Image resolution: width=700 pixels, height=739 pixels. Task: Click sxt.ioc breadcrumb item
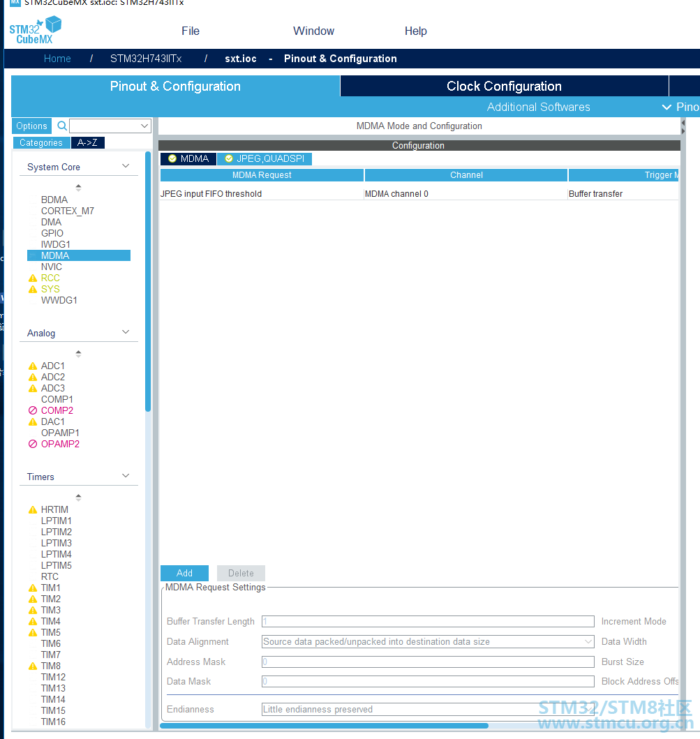(x=240, y=59)
